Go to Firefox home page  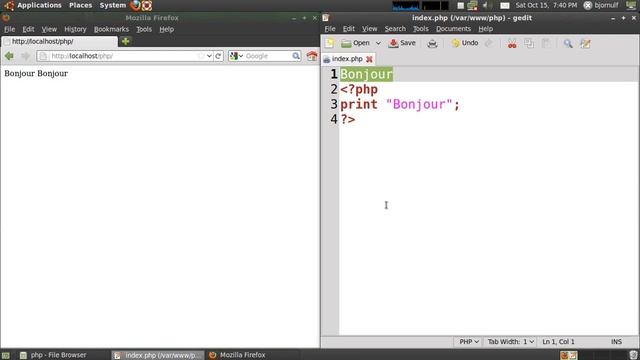pyautogui.click(x=312, y=56)
